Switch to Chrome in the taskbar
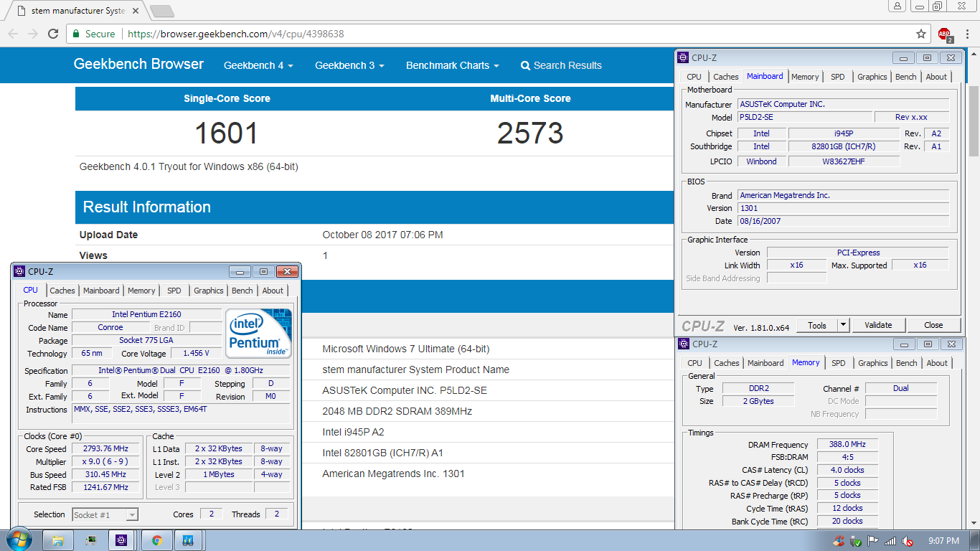Screen dimensions: 980x551 (157, 540)
